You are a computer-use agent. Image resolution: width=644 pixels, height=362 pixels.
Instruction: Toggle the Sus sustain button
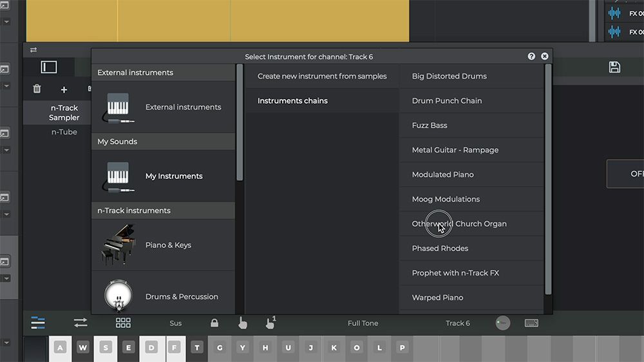(x=175, y=323)
